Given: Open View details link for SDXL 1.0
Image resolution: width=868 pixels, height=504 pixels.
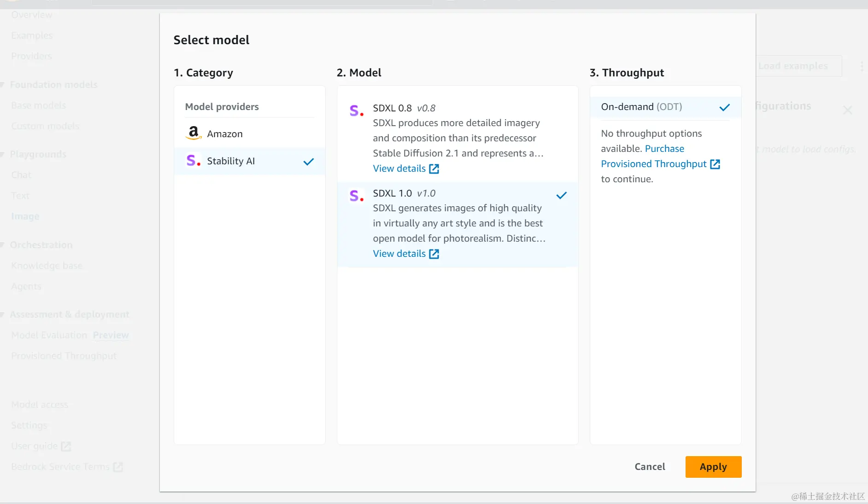Looking at the screenshot, I should coord(399,254).
